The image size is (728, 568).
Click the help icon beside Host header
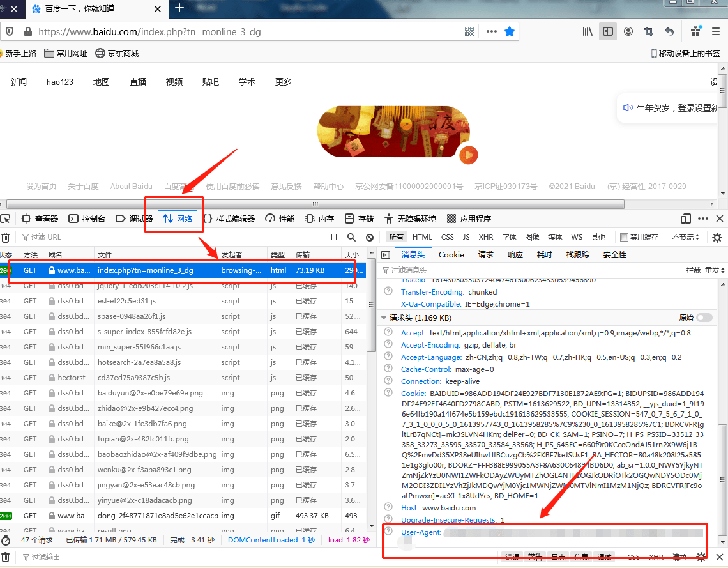click(388, 507)
